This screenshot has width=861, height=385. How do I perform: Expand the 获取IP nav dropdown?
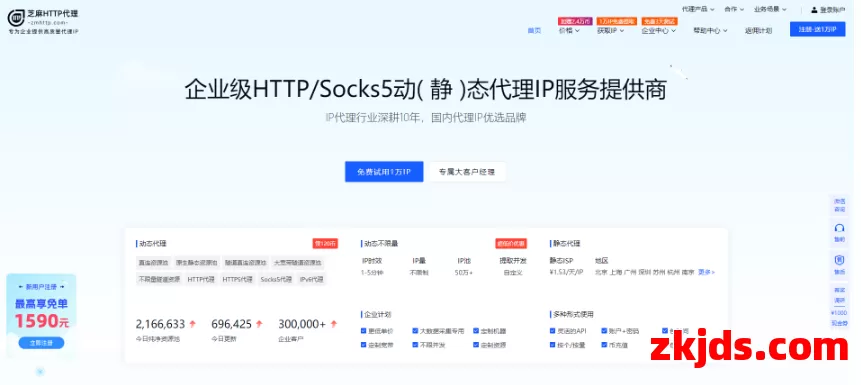point(611,31)
